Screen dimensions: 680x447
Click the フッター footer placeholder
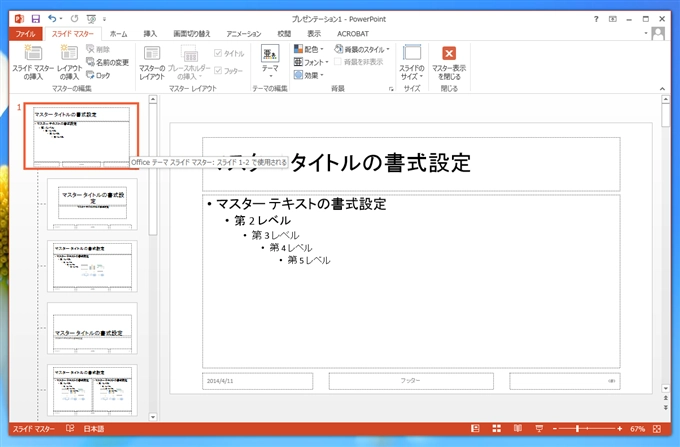point(411,381)
